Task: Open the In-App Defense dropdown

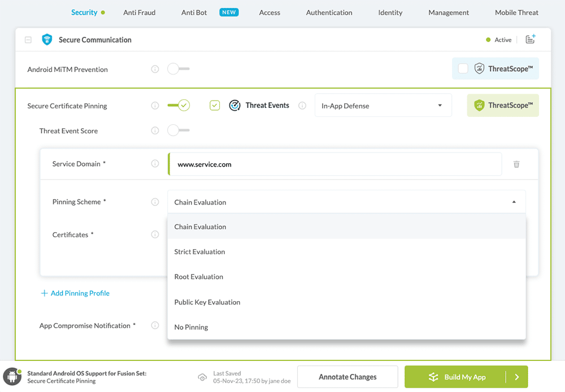Action: [383, 106]
